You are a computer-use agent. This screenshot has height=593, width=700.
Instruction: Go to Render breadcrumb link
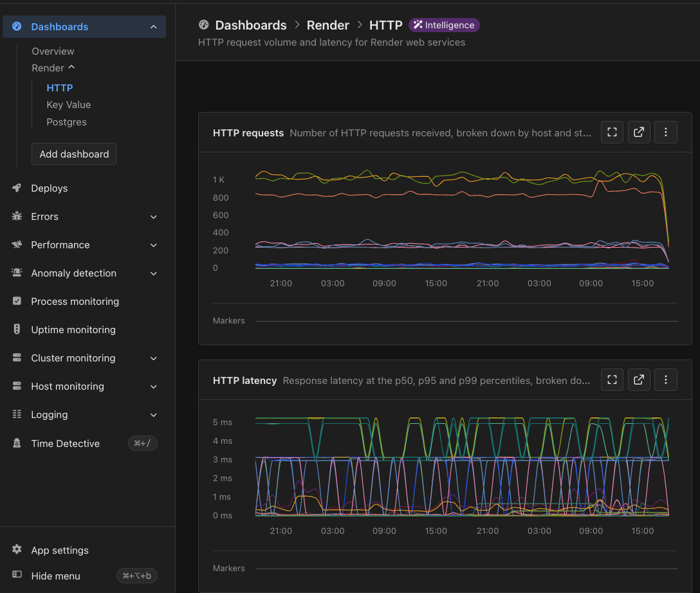[x=327, y=25]
